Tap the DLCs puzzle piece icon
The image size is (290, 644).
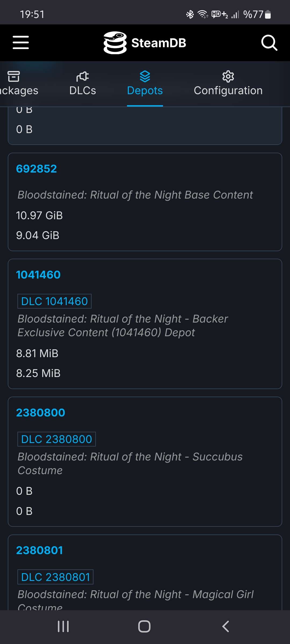(82, 76)
